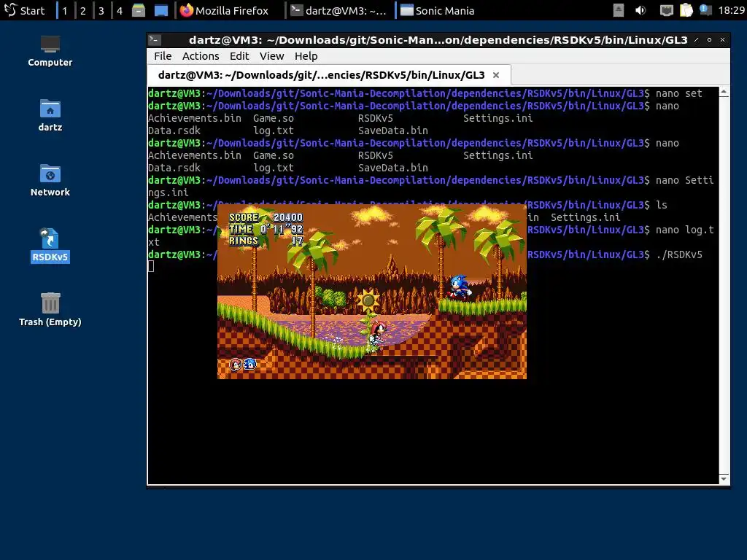Image resolution: width=747 pixels, height=560 pixels.
Task: Open the terminal View menu
Action: (271, 56)
